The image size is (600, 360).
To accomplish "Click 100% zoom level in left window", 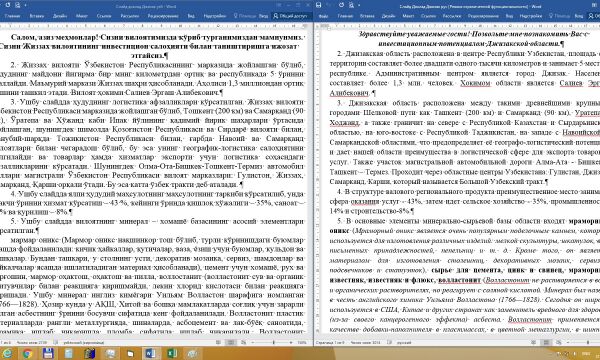I will click(x=302, y=342).
